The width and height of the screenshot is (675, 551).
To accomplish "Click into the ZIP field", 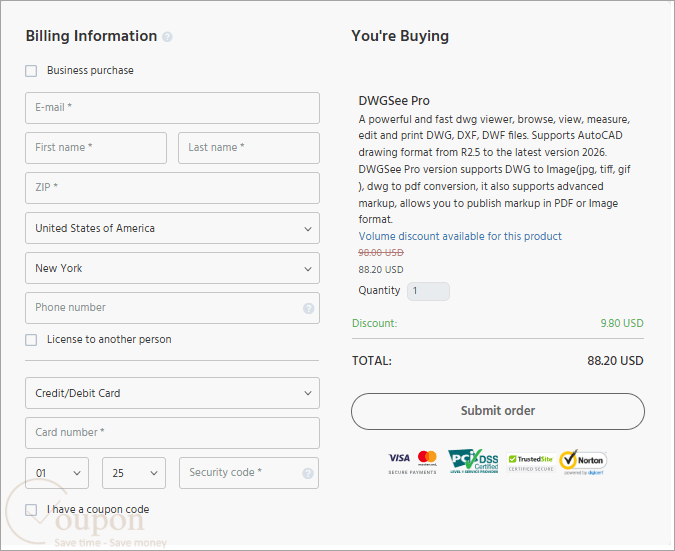I will 172,188.
